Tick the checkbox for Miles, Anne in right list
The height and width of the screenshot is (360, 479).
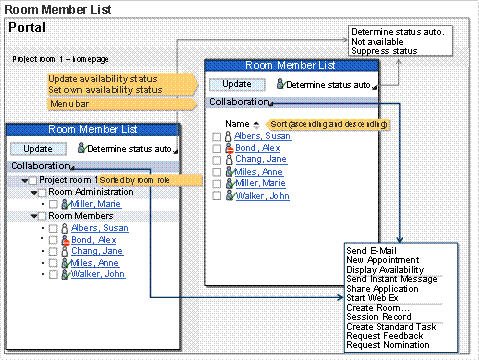tap(217, 172)
